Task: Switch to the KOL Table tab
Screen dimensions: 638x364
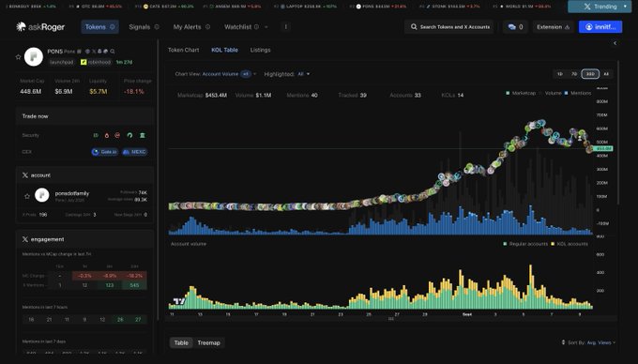Action: click(x=224, y=50)
